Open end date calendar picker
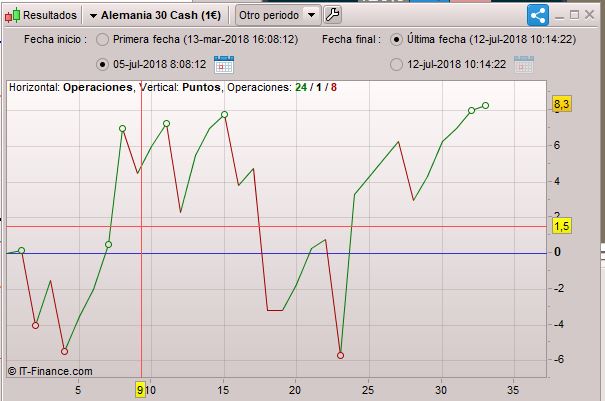The image size is (605, 401). [x=524, y=64]
